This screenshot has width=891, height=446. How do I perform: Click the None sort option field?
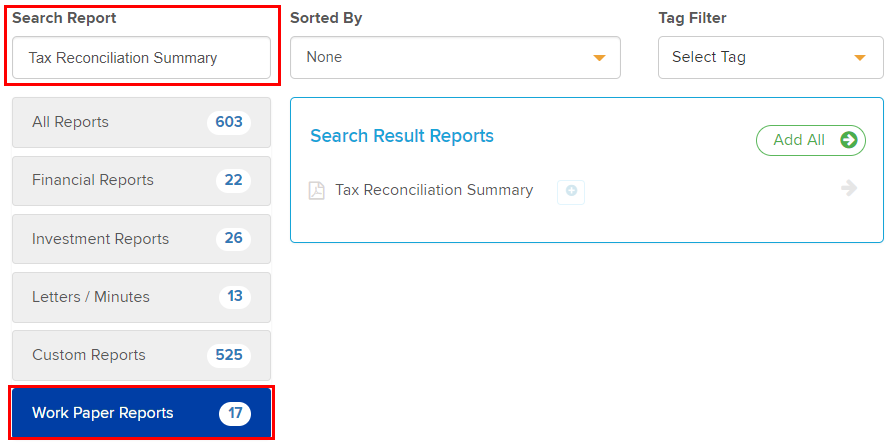pos(455,57)
